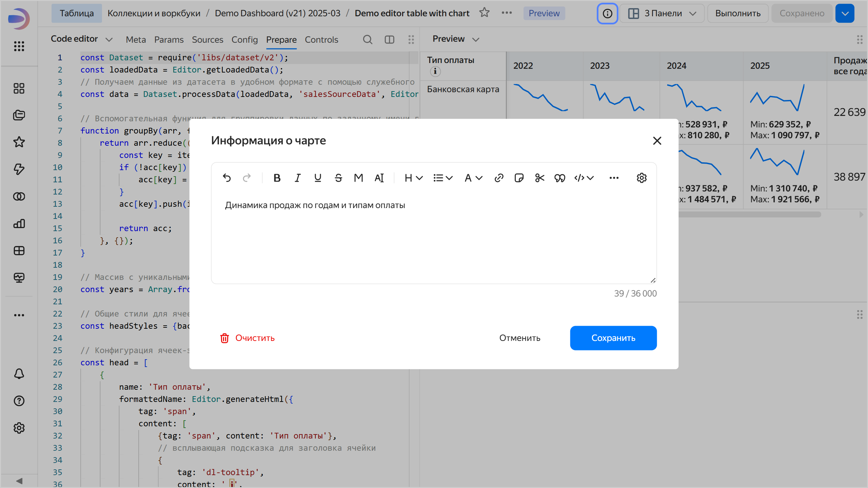Expand the heading H dropdown
The width and height of the screenshot is (868, 488).
point(413,178)
